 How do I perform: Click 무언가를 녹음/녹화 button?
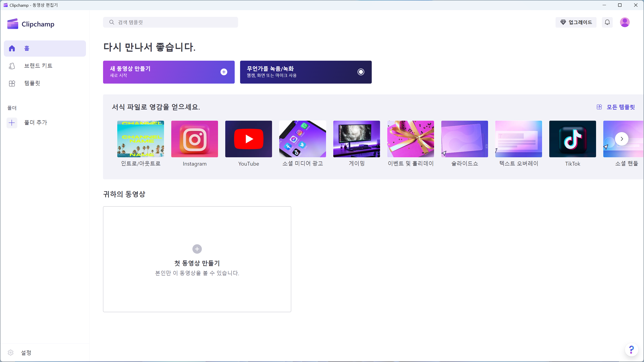[x=306, y=72]
